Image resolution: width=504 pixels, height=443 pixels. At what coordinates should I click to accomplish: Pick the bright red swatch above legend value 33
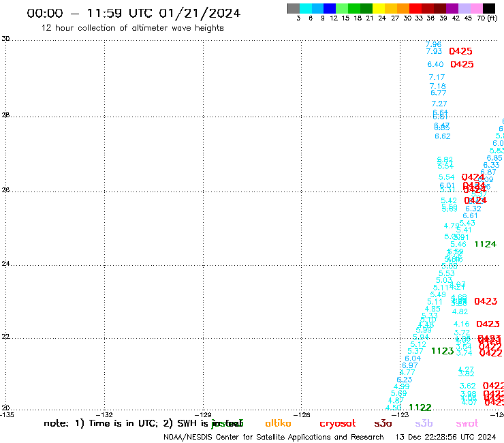coord(415,8)
